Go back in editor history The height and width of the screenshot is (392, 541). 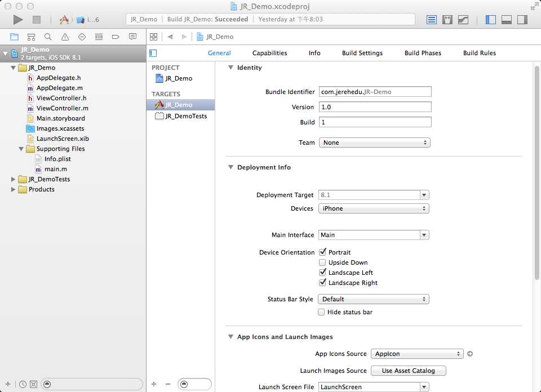click(170, 37)
